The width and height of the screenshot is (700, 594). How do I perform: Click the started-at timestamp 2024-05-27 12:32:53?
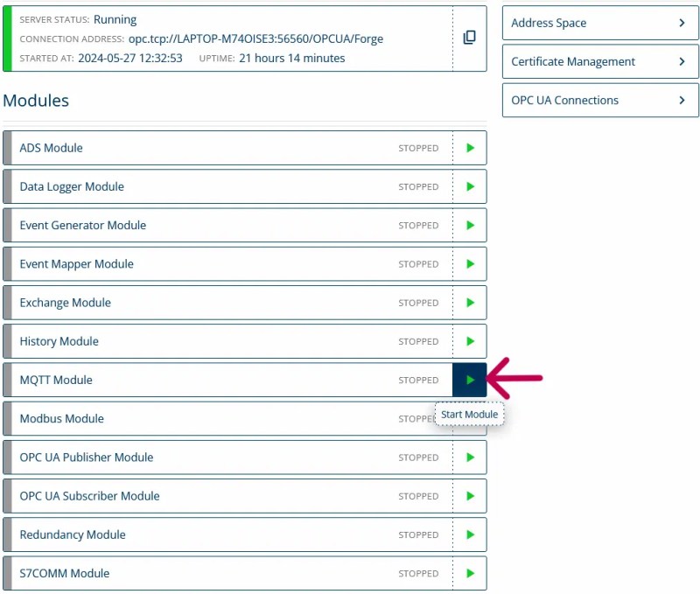130,59
